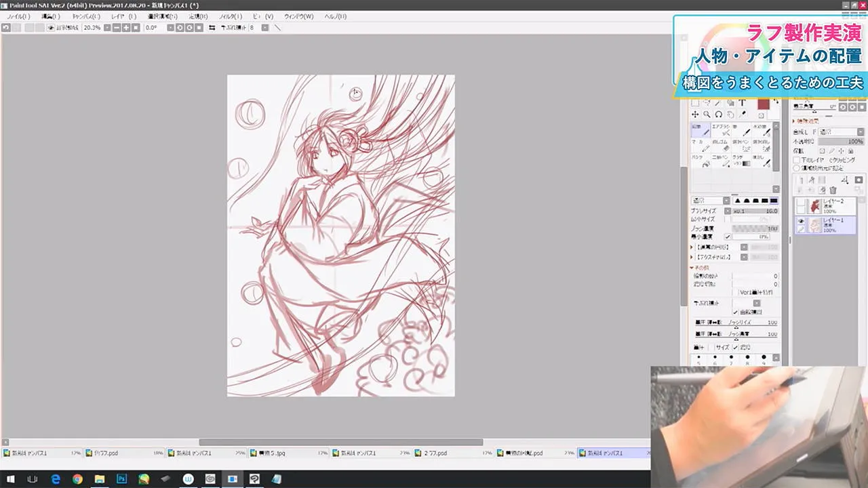Pick the Rotate canvas tool
This screenshot has width=868, height=488.
tap(718, 115)
